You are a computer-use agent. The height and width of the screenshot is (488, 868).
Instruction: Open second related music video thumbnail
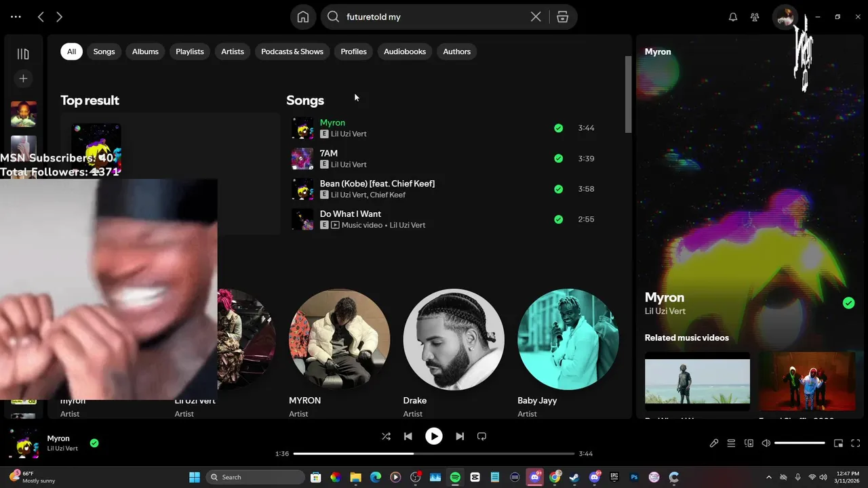(x=807, y=381)
